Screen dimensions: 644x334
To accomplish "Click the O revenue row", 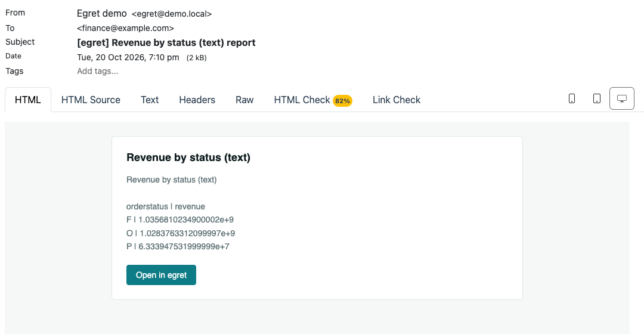I will click(x=181, y=233).
